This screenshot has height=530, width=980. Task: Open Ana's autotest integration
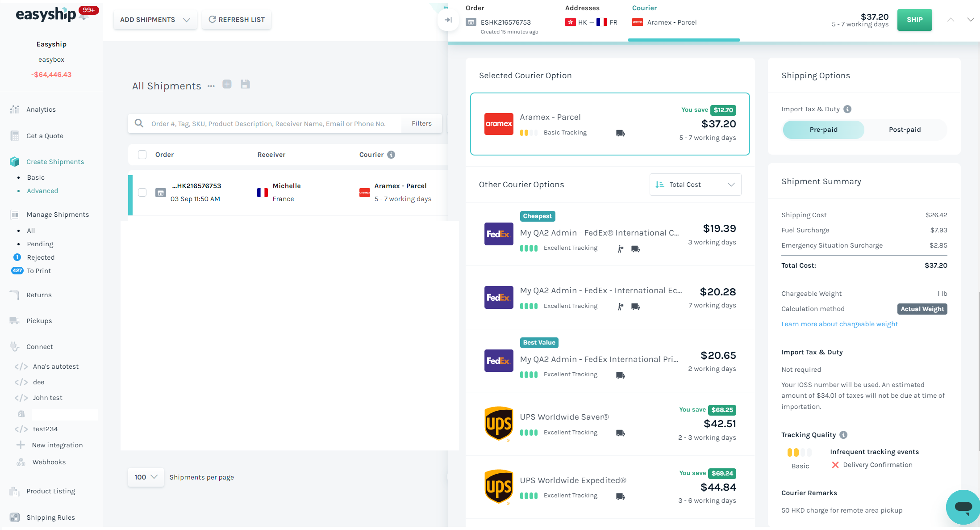[56, 366]
